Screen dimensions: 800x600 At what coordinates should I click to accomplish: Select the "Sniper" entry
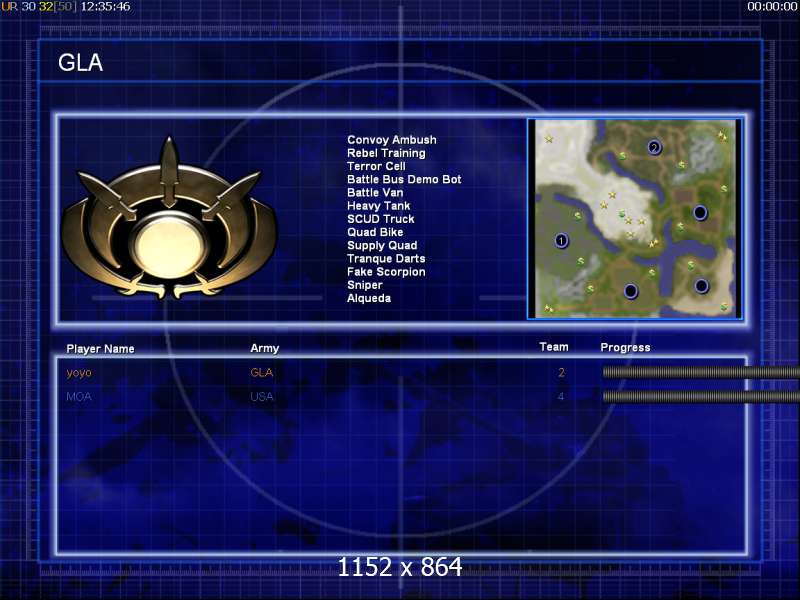[x=364, y=286]
